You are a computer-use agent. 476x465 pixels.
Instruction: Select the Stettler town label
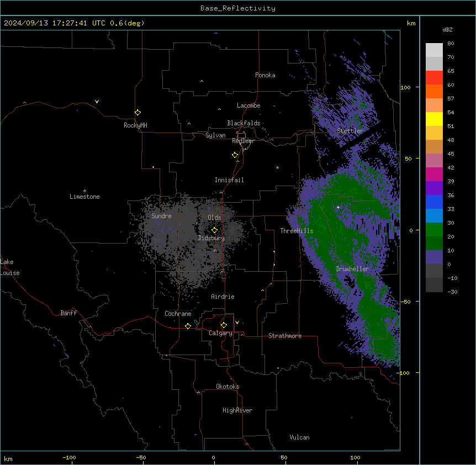tap(350, 131)
